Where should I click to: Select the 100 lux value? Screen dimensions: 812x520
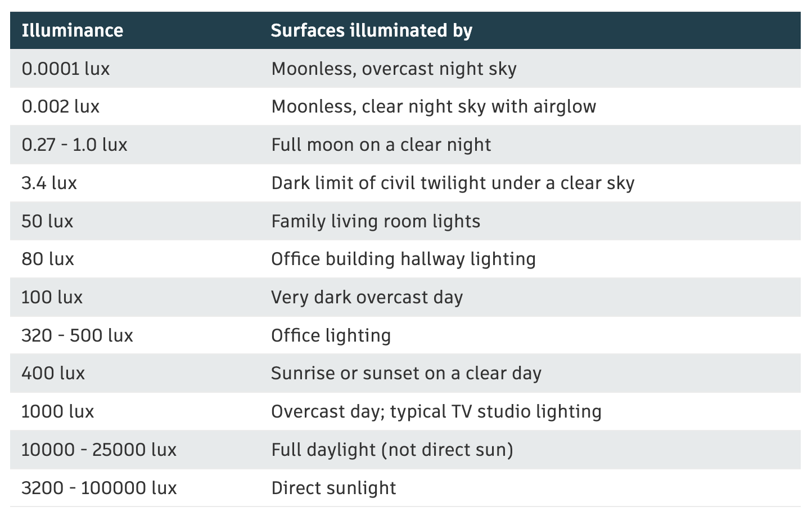[x=52, y=297]
